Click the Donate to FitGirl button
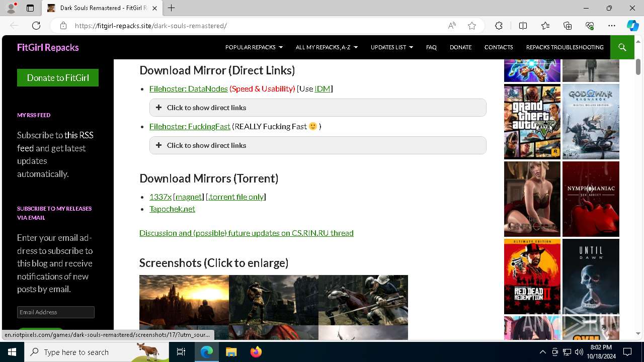The image size is (644, 362). click(x=58, y=78)
